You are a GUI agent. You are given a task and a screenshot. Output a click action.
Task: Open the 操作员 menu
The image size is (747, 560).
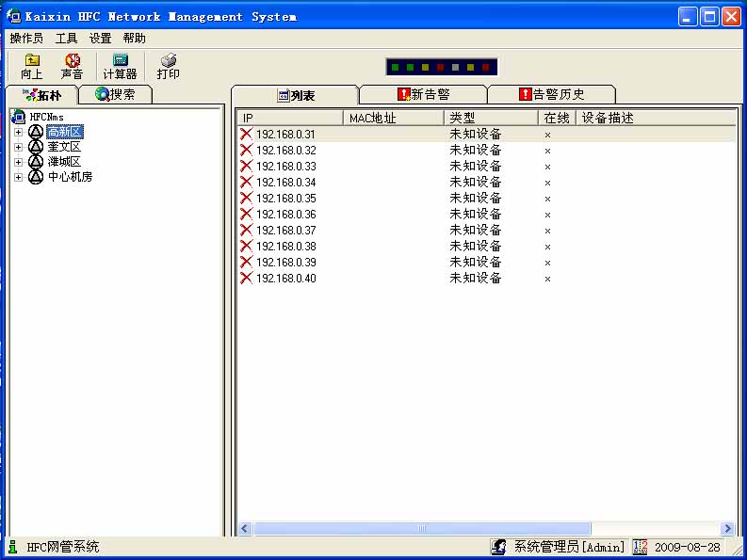26,39
